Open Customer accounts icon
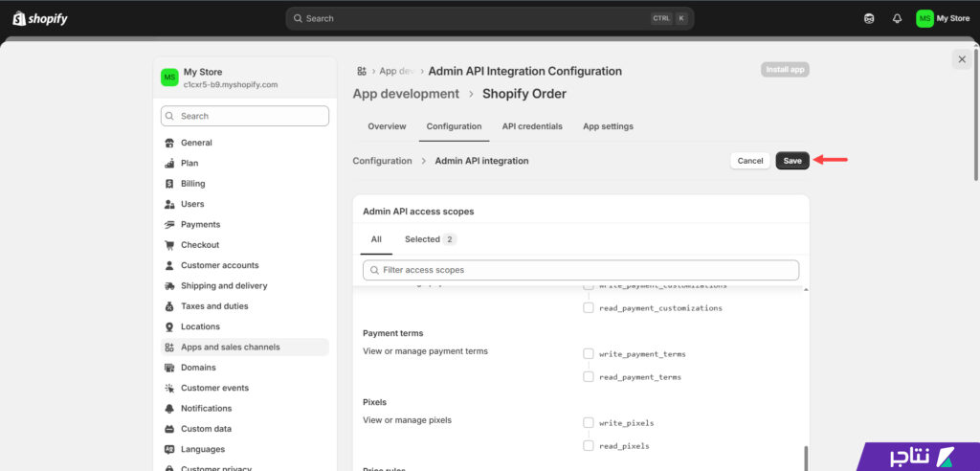 (169, 265)
